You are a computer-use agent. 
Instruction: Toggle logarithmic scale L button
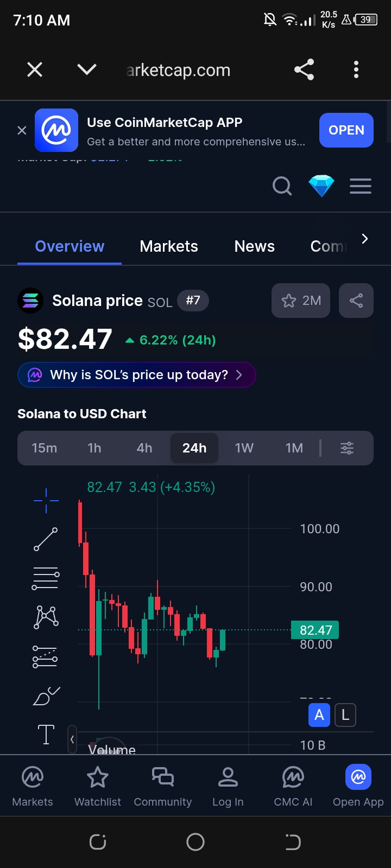345,715
